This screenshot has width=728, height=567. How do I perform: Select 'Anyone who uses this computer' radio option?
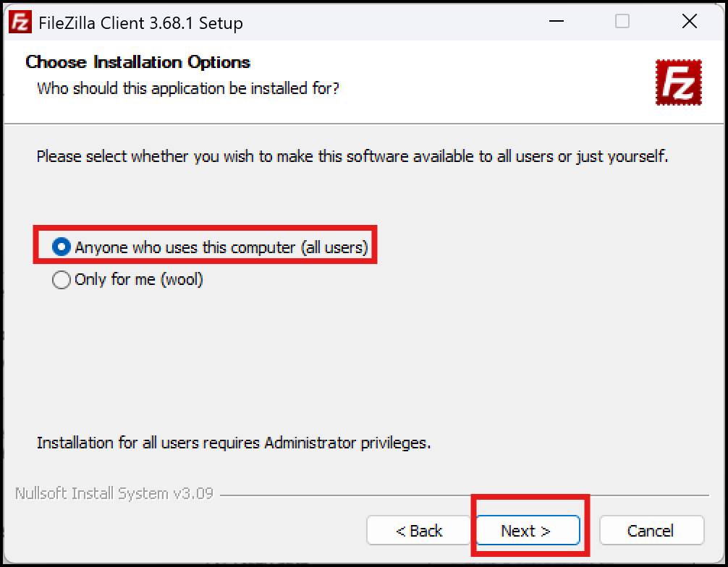210,247
